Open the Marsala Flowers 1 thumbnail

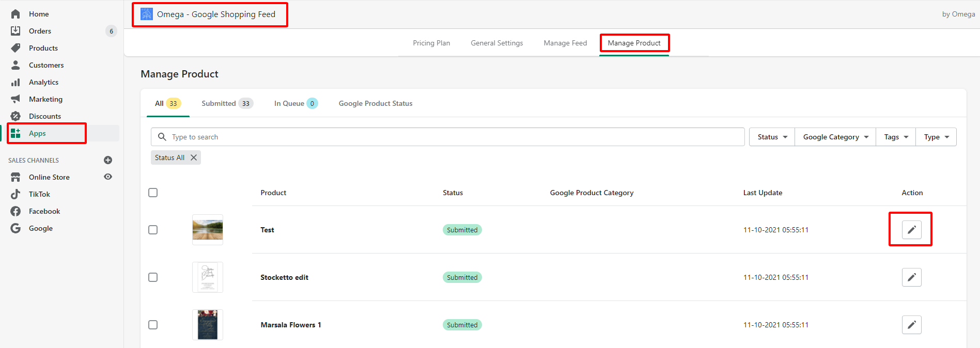tap(208, 325)
